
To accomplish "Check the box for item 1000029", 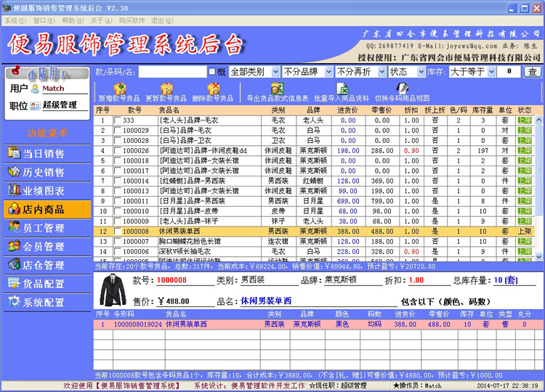I will point(118,131).
